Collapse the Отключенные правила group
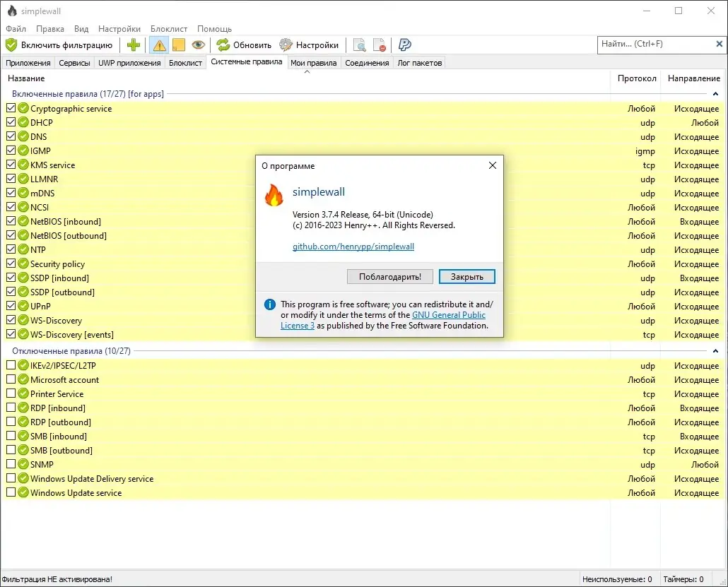The image size is (728, 587). (x=715, y=351)
